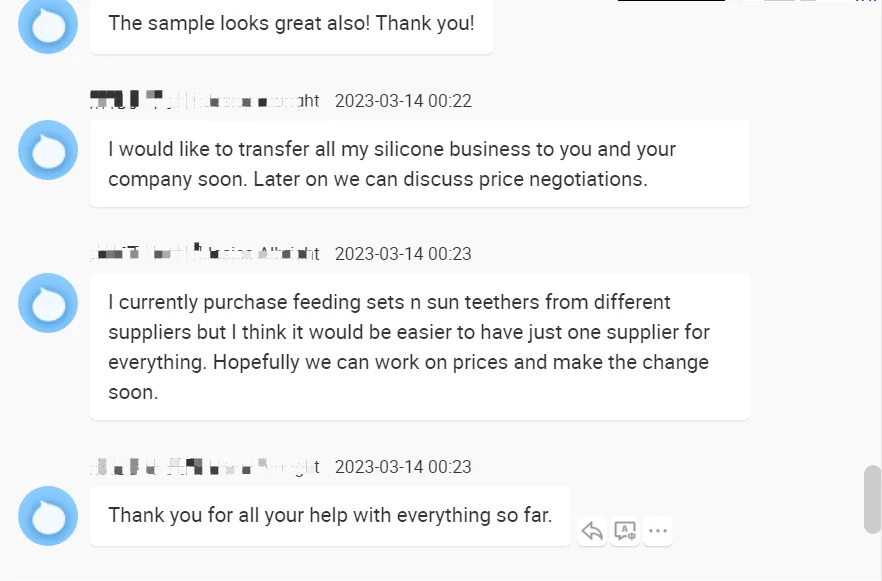
Task: Click the silicone business transfer message bubble
Action: [x=419, y=164]
